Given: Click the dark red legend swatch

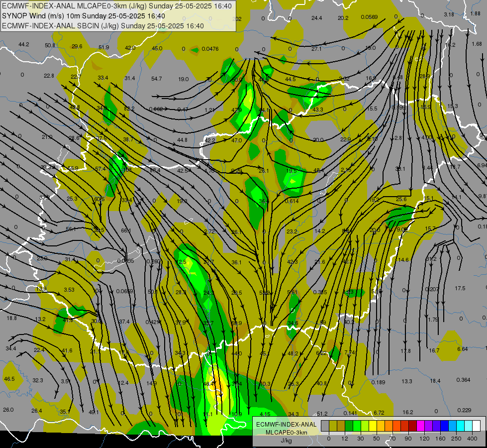Looking at the screenshot, I should coord(413,426).
